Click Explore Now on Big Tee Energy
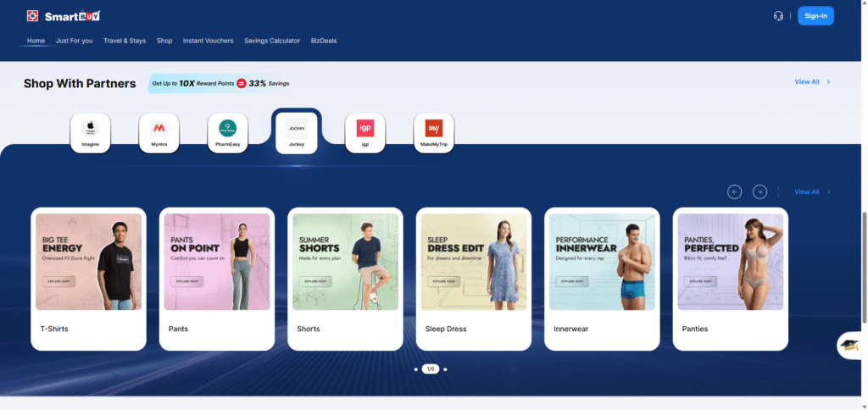The width and height of the screenshot is (868, 410). tap(58, 281)
